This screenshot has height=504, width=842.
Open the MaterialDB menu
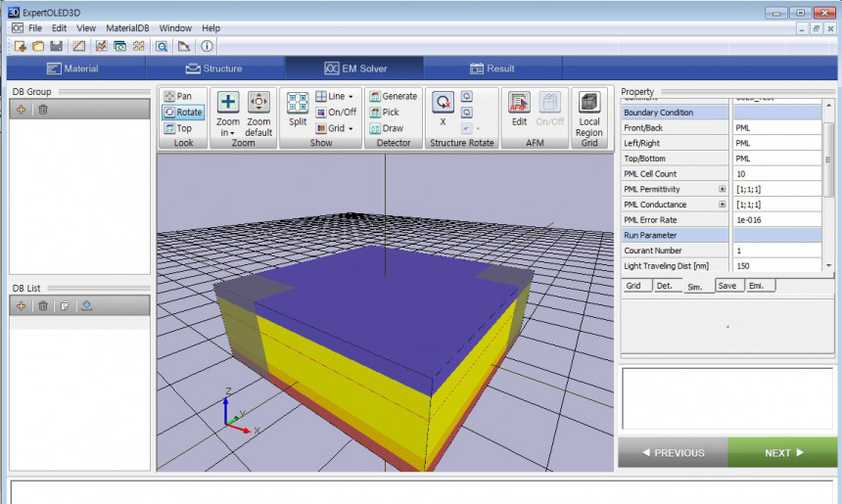tap(127, 28)
